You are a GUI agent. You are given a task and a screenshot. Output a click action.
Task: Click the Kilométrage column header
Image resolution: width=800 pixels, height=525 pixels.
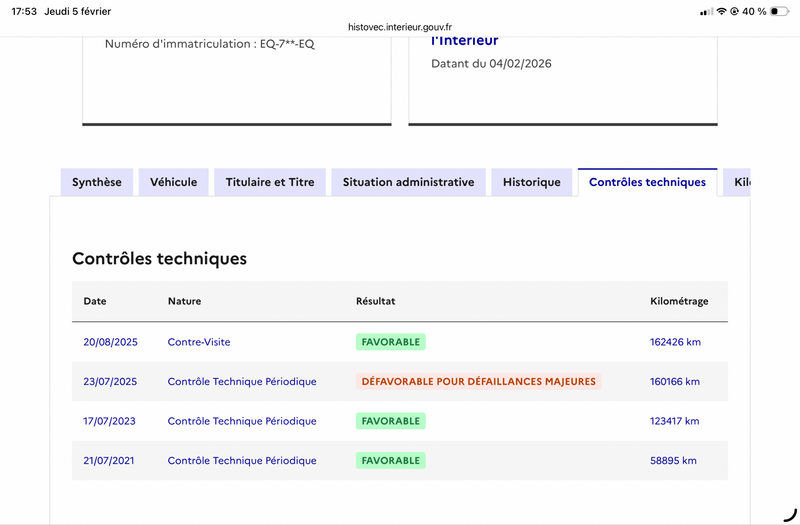point(679,301)
